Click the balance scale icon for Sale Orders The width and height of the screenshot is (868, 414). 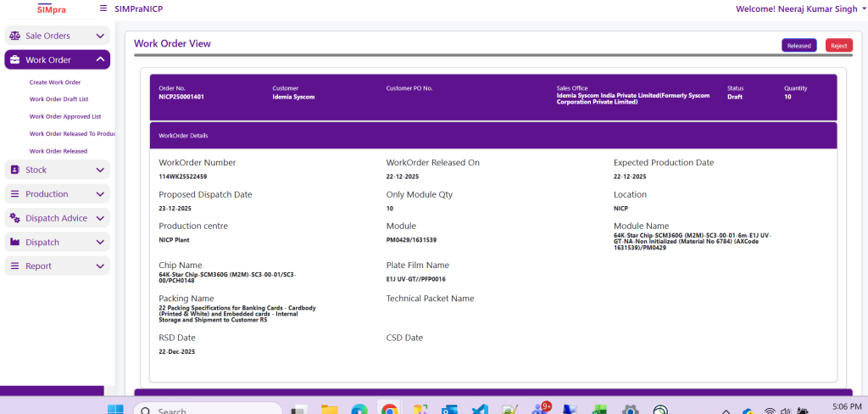(15, 36)
